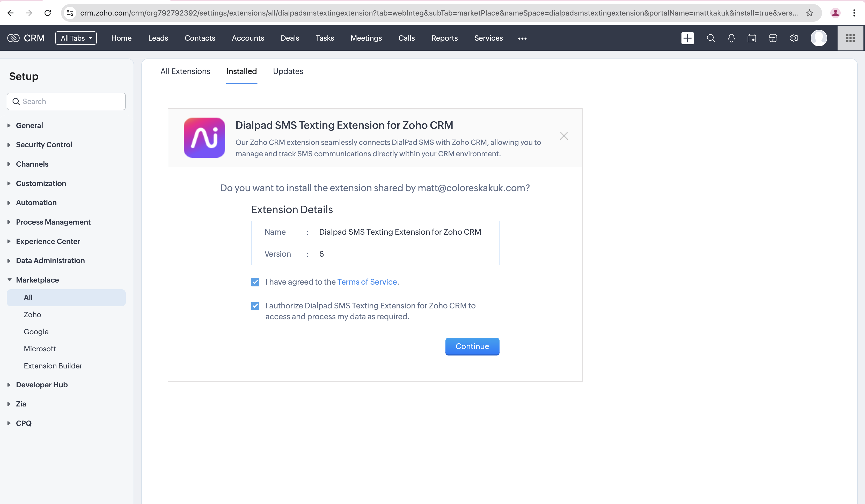865x504 pixels.
Task: View site information icon in address bar
Action: coord(70,13)
